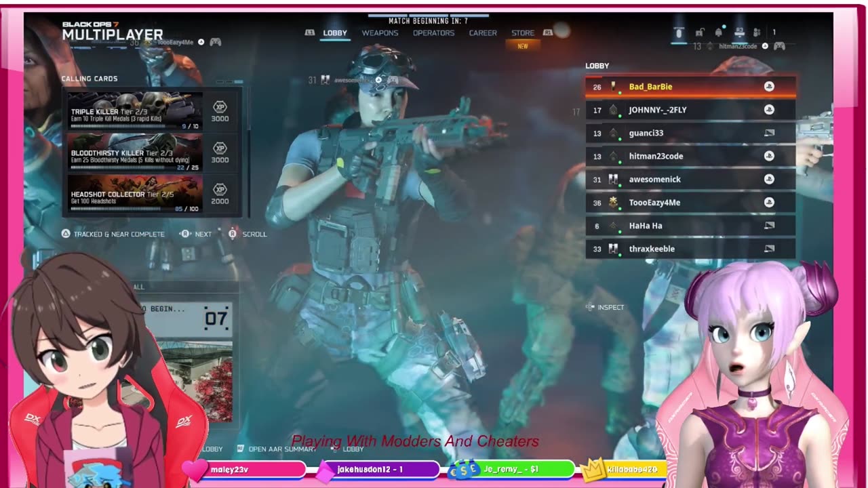The height and width of the screenshot is (488, 868).
Task: Click the NEW badge under Store
Action: click(523, 46)
